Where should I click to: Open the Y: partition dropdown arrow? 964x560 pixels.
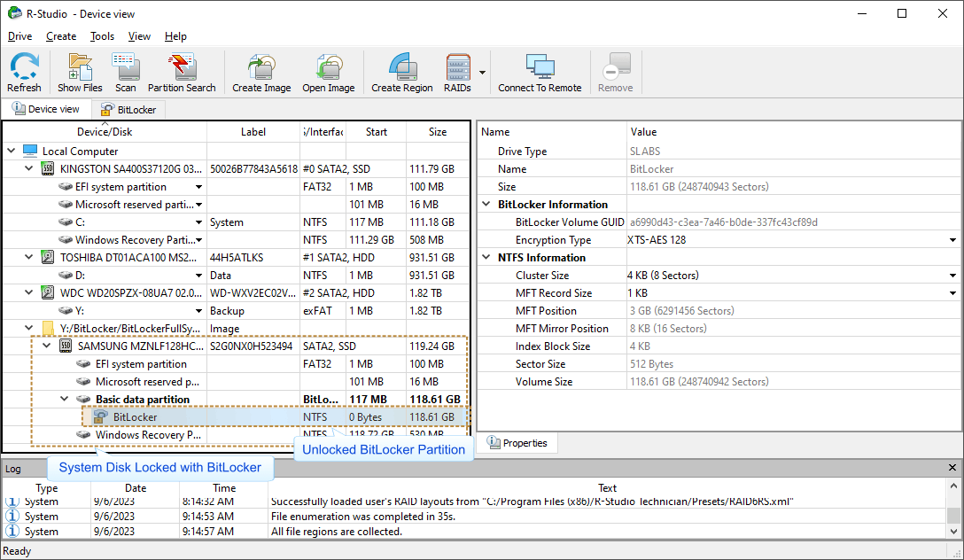[198, 311]
